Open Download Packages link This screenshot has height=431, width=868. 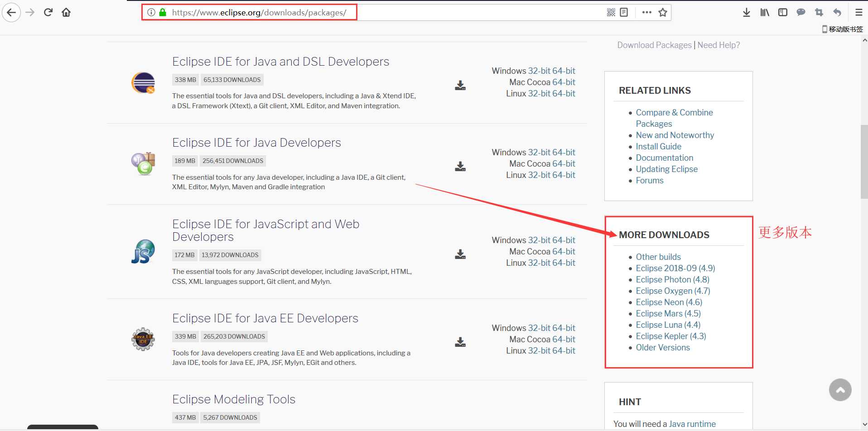click(654, 45)
